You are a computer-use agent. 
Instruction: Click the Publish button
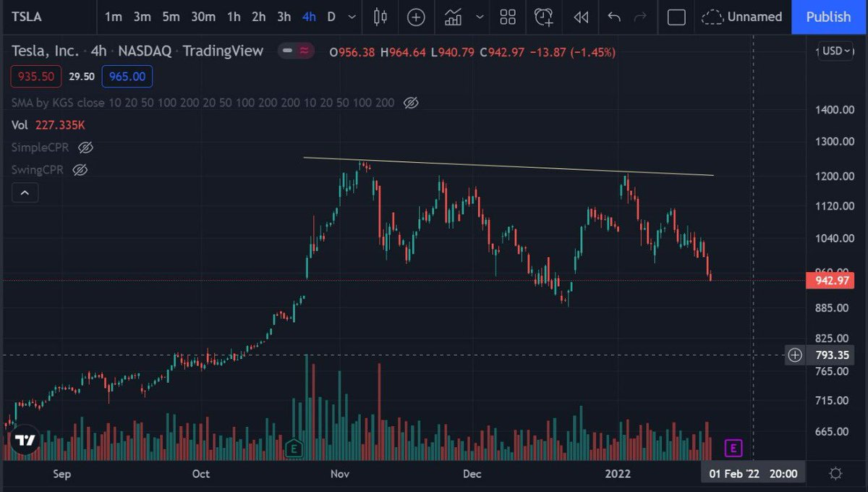[827, 17]
